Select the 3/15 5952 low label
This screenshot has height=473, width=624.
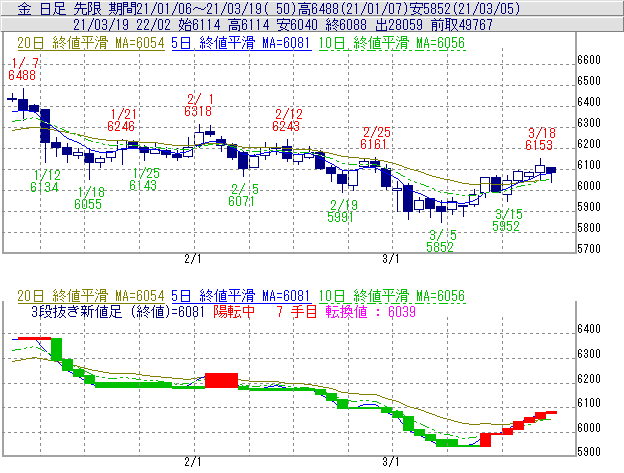point(507,220)
